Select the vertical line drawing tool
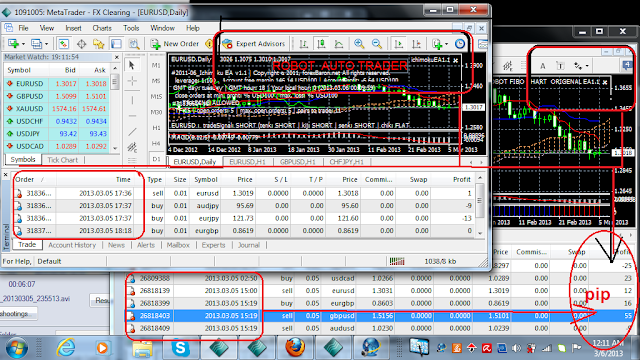The image size is (640, 360). point(132,99)
